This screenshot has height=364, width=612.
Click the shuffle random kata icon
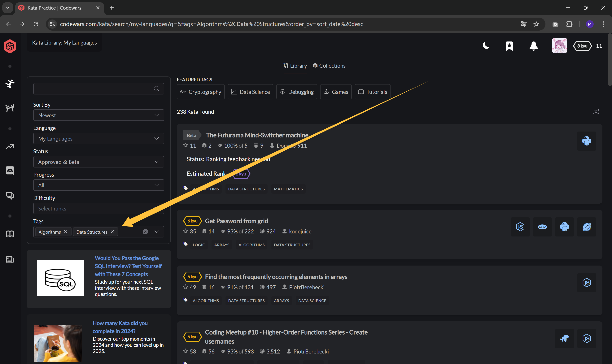596,112
